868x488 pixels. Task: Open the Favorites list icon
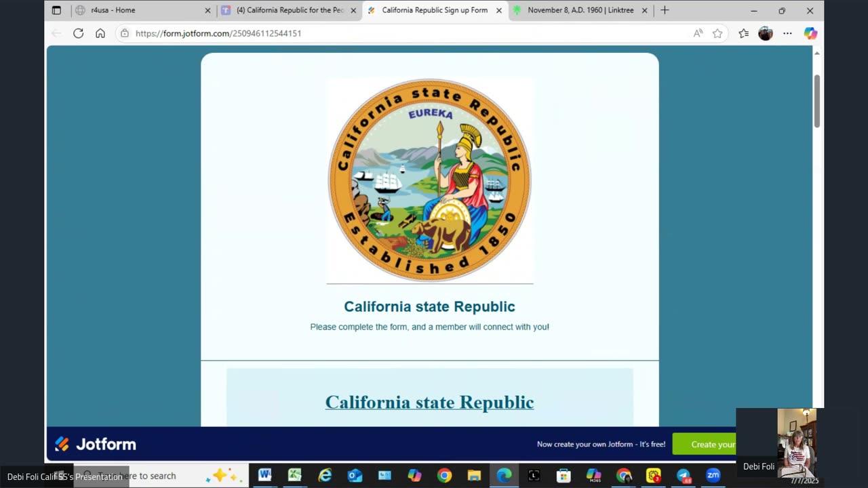coord(744,33)
